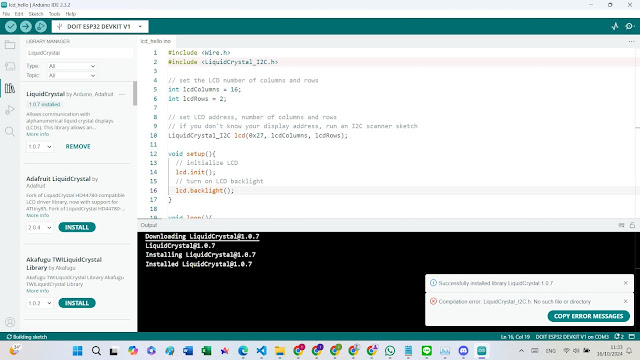Open the account profile icon in sidebar
The height and width of the screenshot is (360, 640).
click(10, 322)
